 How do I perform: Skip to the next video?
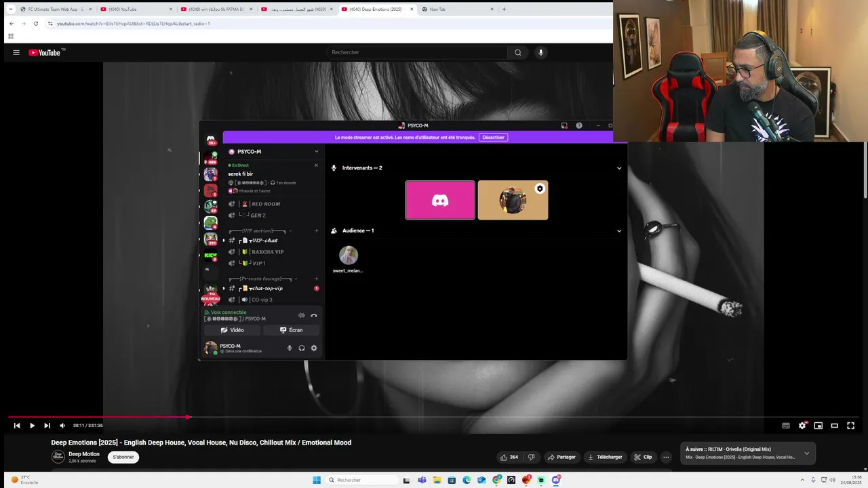pyautogui.click(x=47, y=426)
